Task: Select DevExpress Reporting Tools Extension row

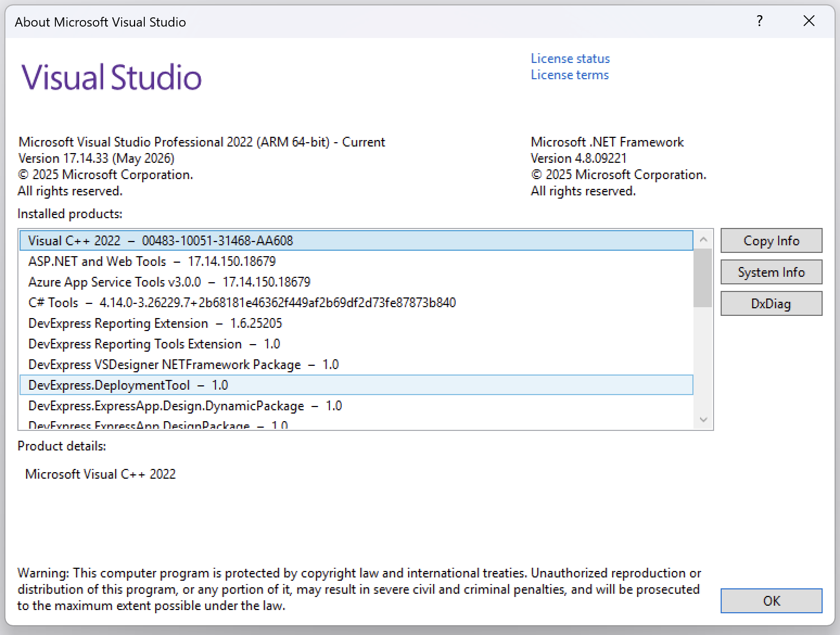Action: coord(356,344)
